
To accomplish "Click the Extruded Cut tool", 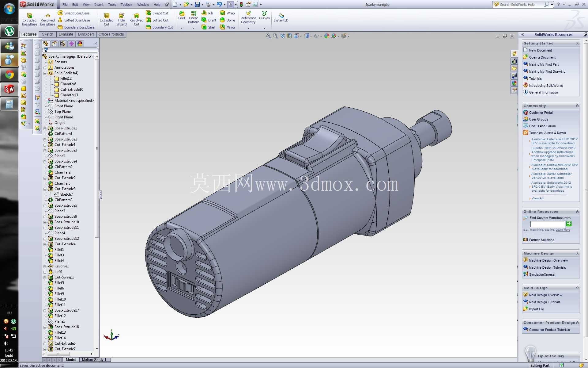I will [107, 19].
